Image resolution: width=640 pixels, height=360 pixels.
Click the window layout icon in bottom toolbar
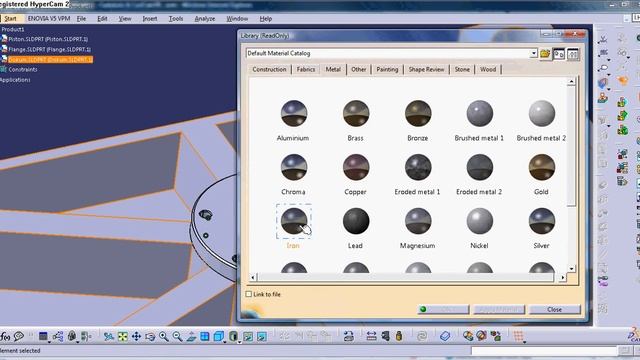(x=43, y=336)
